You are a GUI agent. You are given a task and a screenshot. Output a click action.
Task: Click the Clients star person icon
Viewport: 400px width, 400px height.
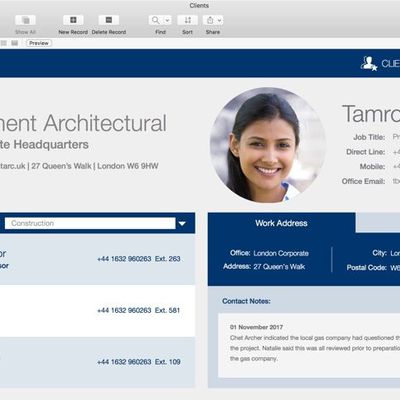pyautogui.click(x=369, y=63)
